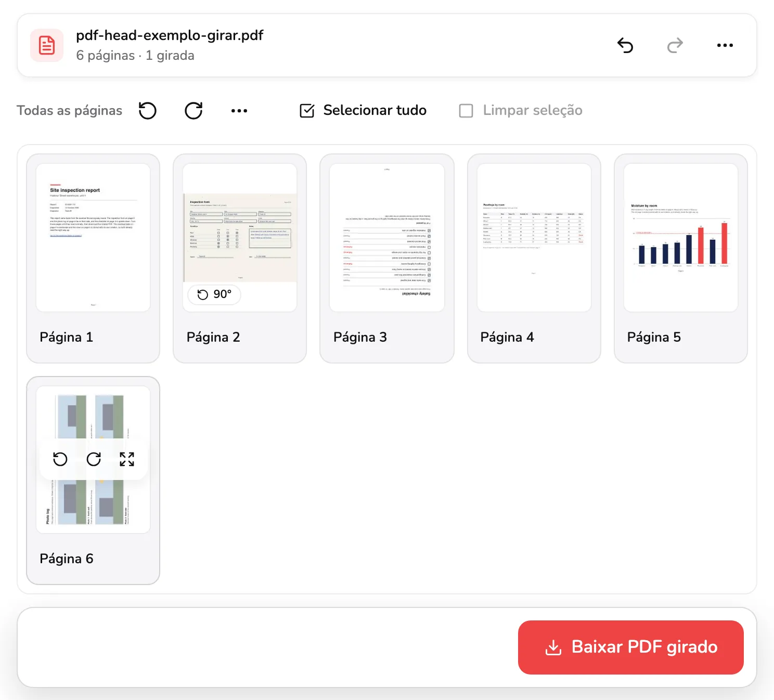Click Baixar PDF girado button
Screen dimensions: 774x700
pyautogui.click(x=631, y=647)
